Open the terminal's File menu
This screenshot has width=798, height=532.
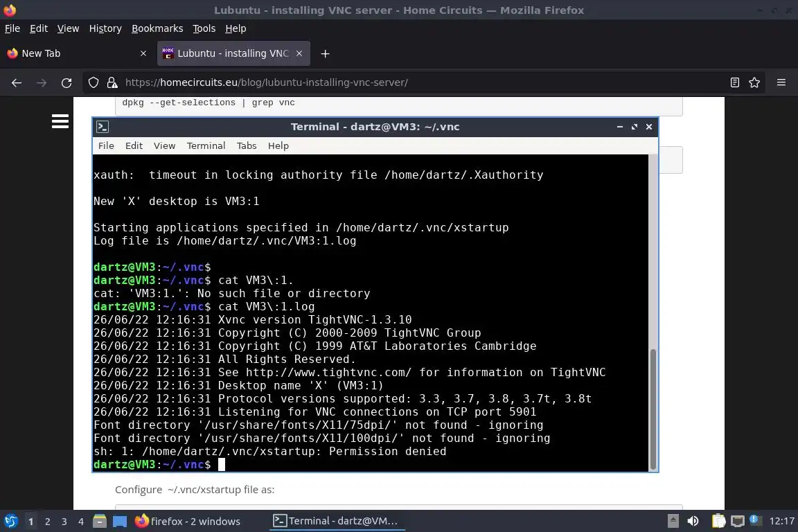pyautogui.click(x=106, y=145)
